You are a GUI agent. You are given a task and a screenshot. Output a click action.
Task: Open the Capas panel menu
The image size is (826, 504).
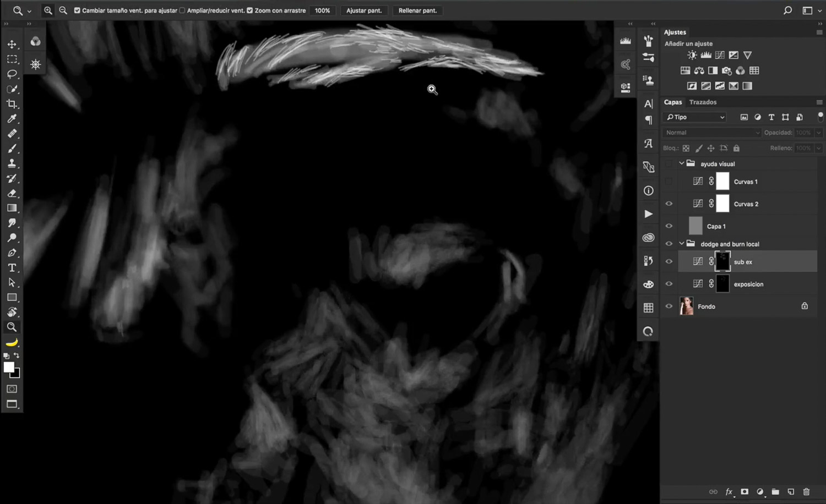coord(819,102)
